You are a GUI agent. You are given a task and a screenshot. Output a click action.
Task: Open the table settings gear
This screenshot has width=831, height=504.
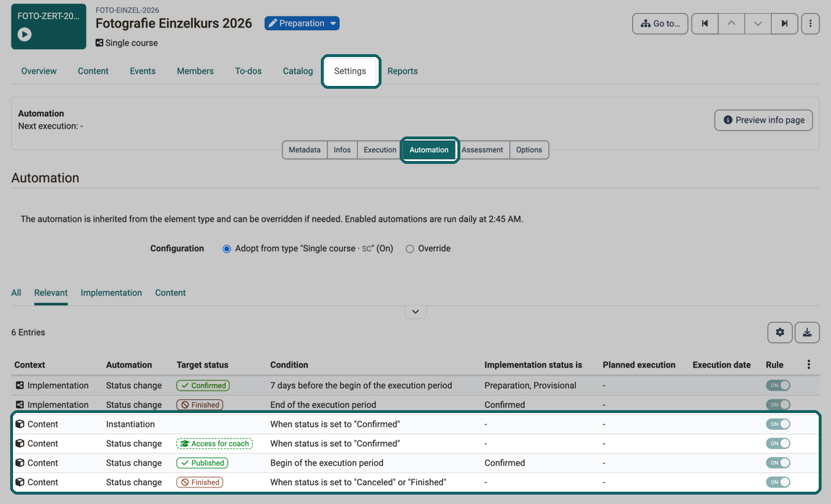pyautogui.click(x=780, y=332)
